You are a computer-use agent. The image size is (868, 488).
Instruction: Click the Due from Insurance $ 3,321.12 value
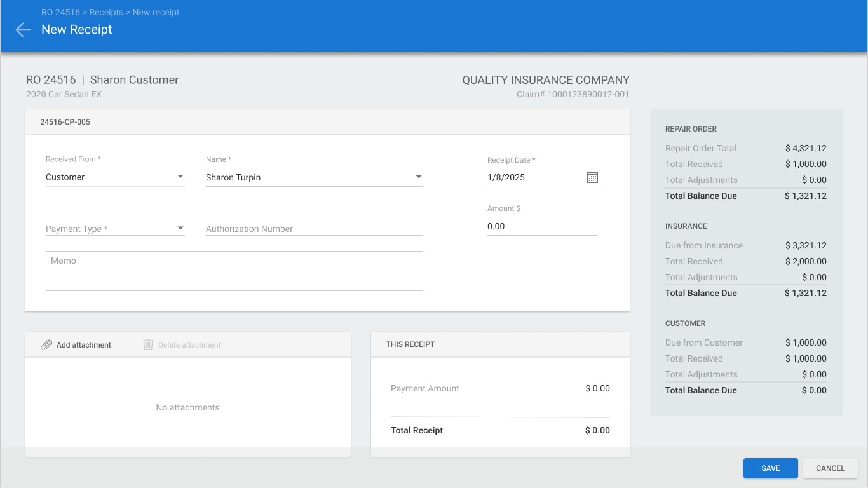[x=806, y=245]
